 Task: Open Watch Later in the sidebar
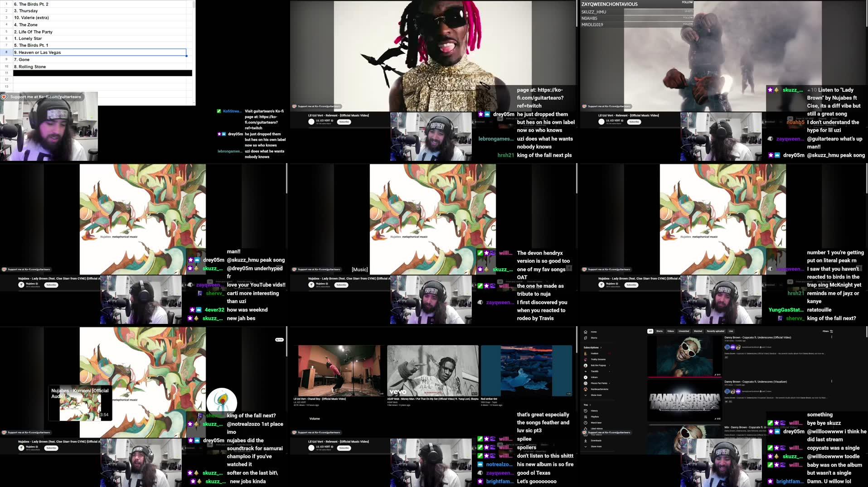click(596, 423)
